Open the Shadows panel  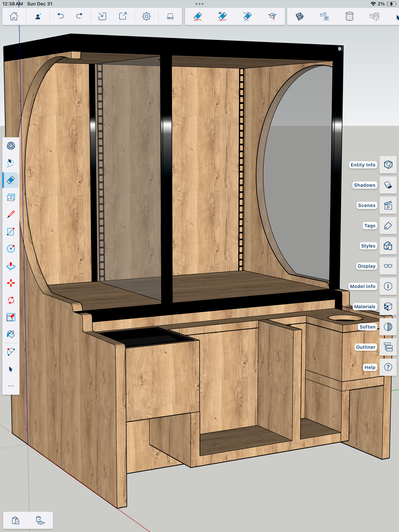[x=388, y=185]
